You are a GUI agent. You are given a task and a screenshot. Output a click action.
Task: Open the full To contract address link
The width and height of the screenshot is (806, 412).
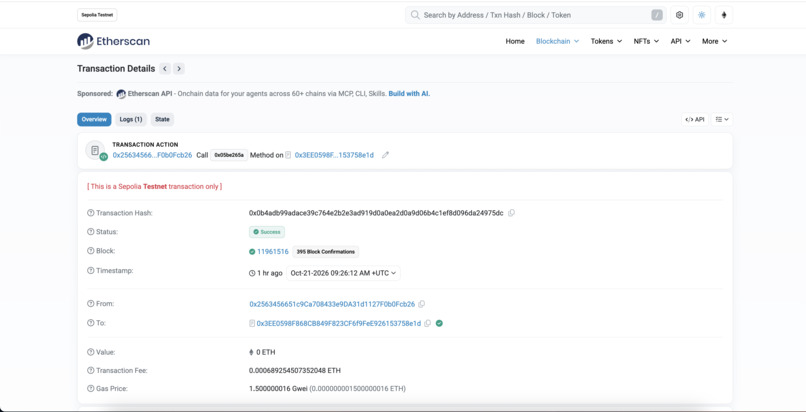[x=338, y=324]
